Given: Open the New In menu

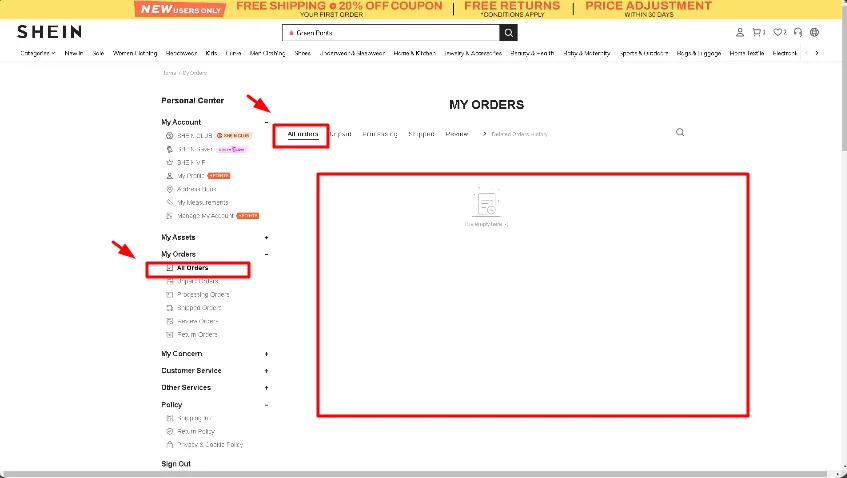Looking at the screenshot, I should click(73, 53).
